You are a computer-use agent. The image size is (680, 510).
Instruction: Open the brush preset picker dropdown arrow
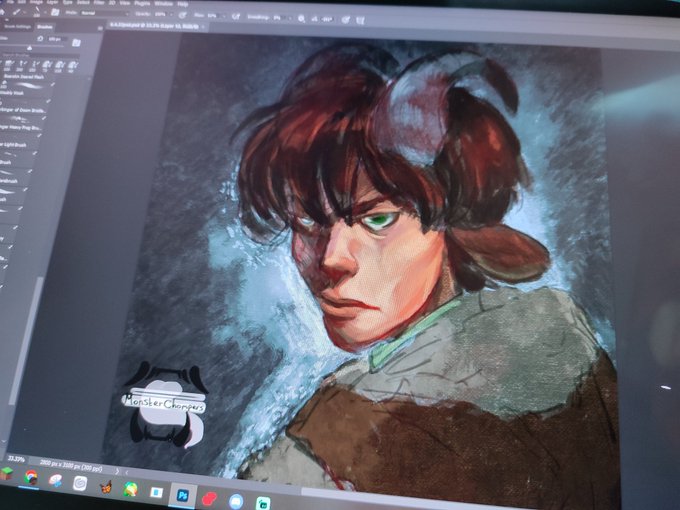(45, 11)
